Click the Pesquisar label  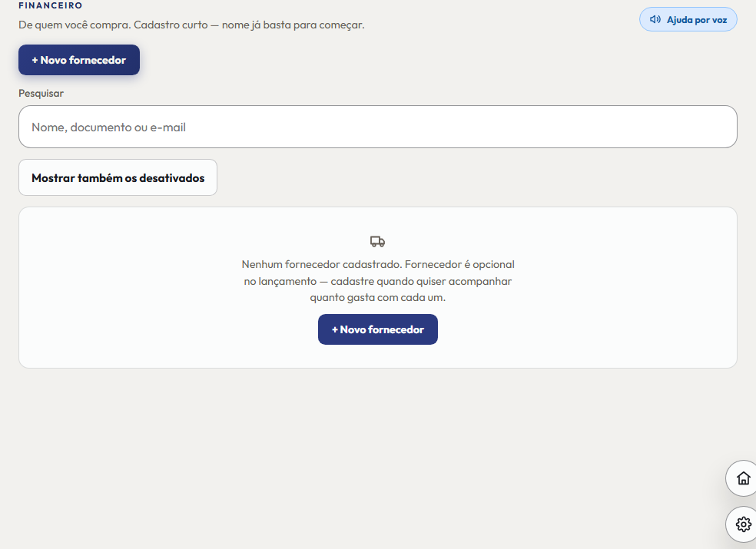[x=41, y=93]
